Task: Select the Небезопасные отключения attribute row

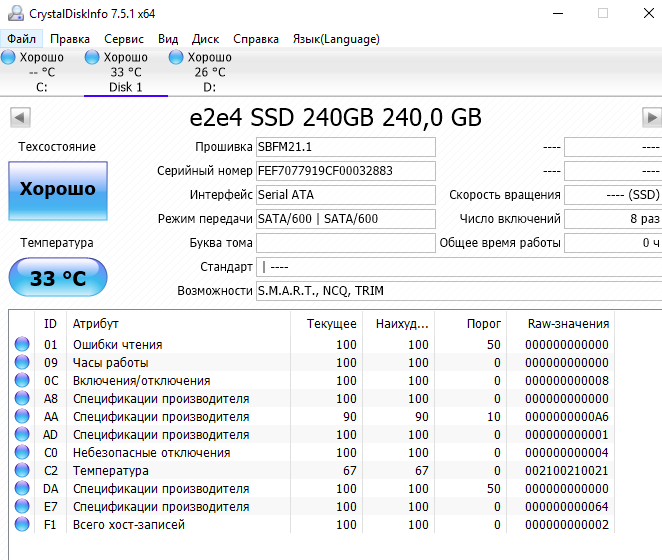Action: point(312,453)
